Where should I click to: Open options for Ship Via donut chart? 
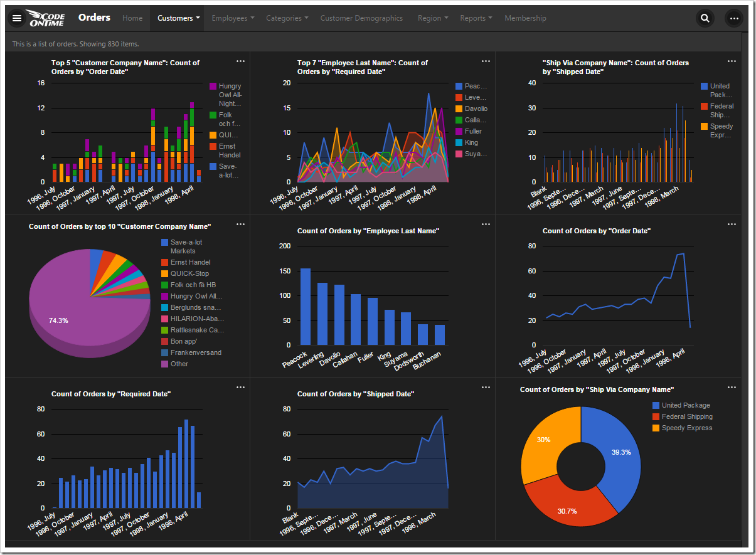pos(732,388)
